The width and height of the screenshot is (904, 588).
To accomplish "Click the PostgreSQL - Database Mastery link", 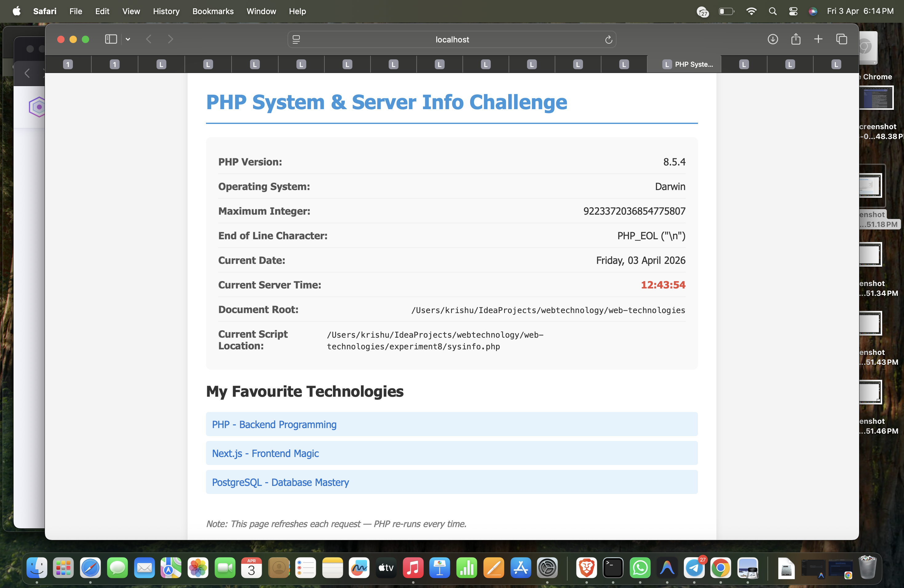I will (280, 483).
